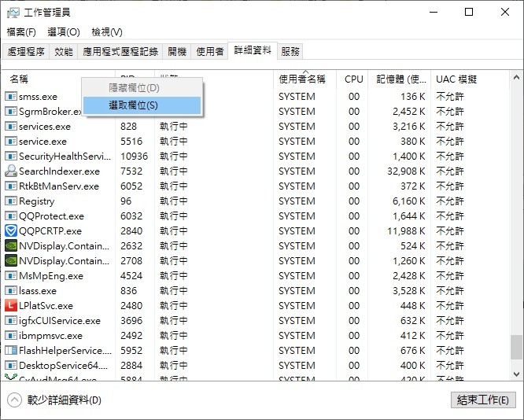Click the DesktopService64 process icon
The width and height of the screenshot is (524, 420).
11,365
